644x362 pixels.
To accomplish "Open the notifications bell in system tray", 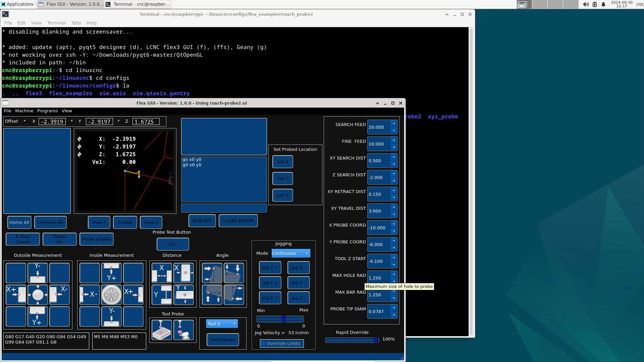I will [x=603, y=4].
